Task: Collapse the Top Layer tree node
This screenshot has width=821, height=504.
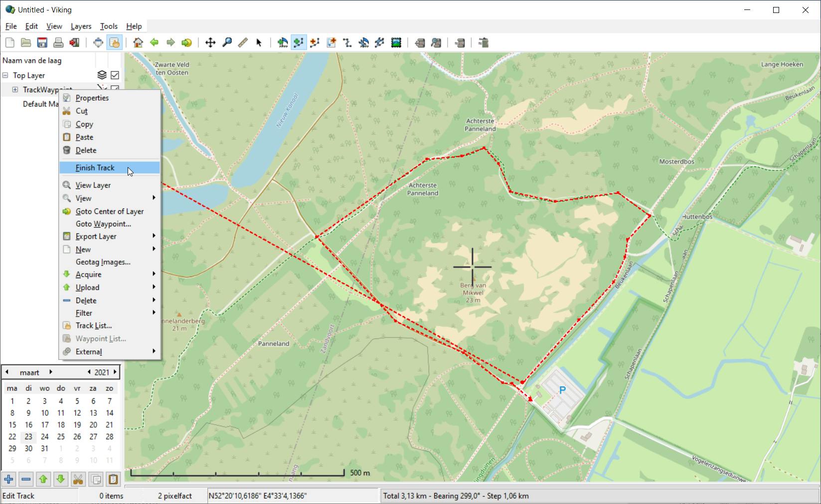Action: pos(5,75)
